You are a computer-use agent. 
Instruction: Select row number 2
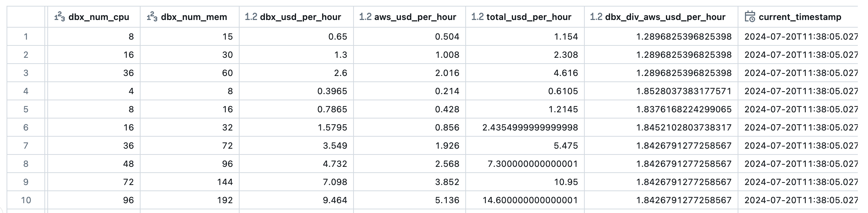click(26, 55)
